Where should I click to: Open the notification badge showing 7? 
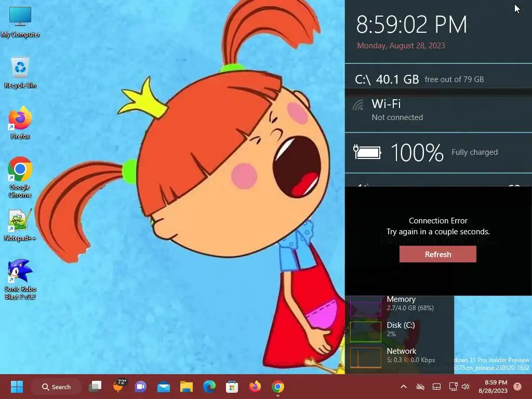(517, 387)
